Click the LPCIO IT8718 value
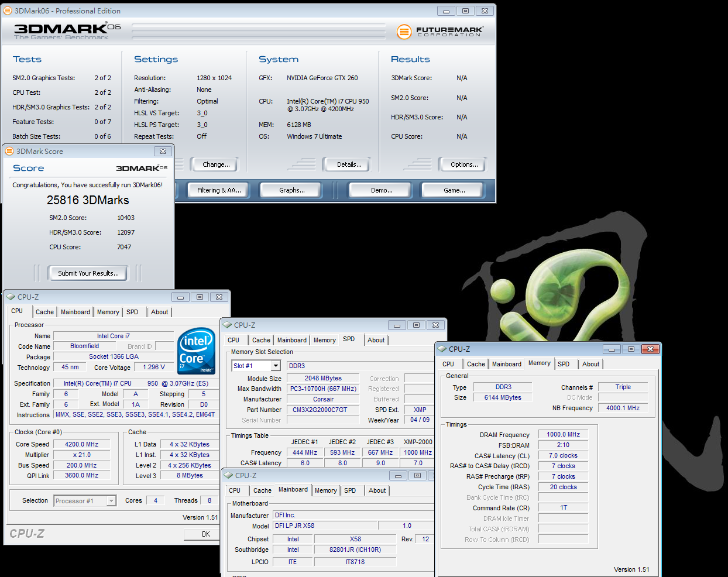The image size is (728, 577). pos(355,562)
